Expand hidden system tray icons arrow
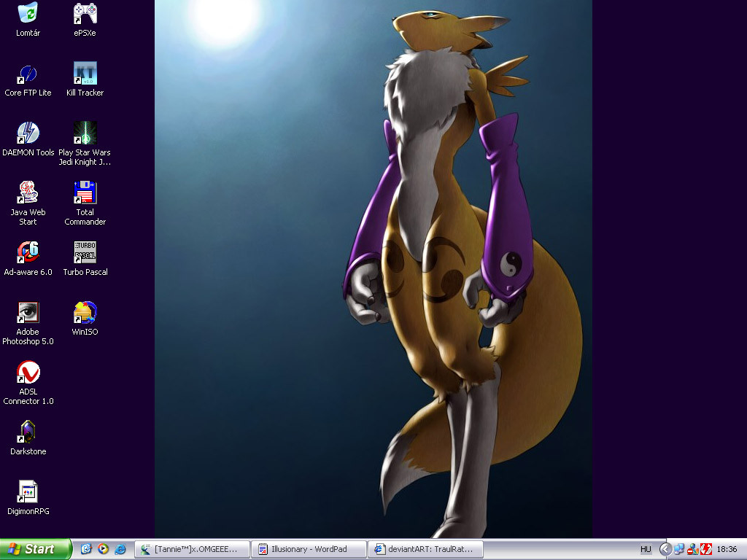The image size is (747, 560). [665, 549]
